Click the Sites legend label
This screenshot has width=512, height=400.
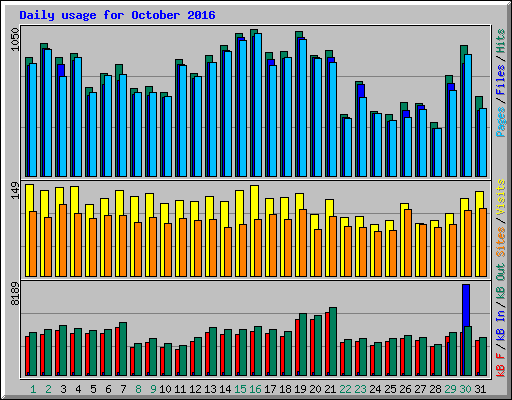(x=501, y=242)
